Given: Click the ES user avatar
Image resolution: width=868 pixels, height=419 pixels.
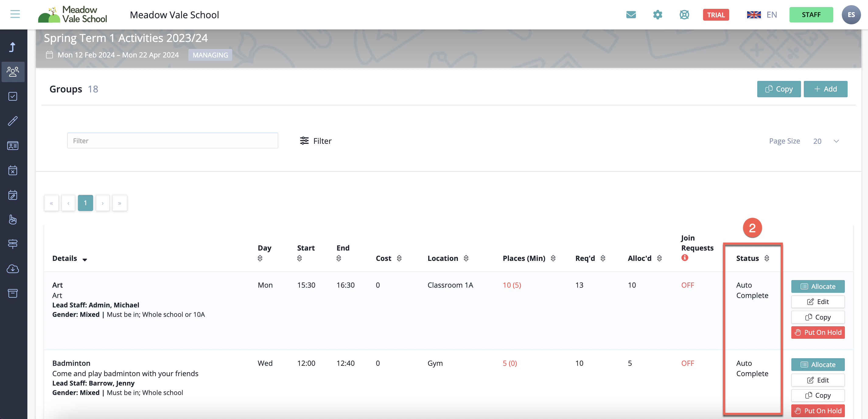Looking at the screenshot, I should point(851,15).
